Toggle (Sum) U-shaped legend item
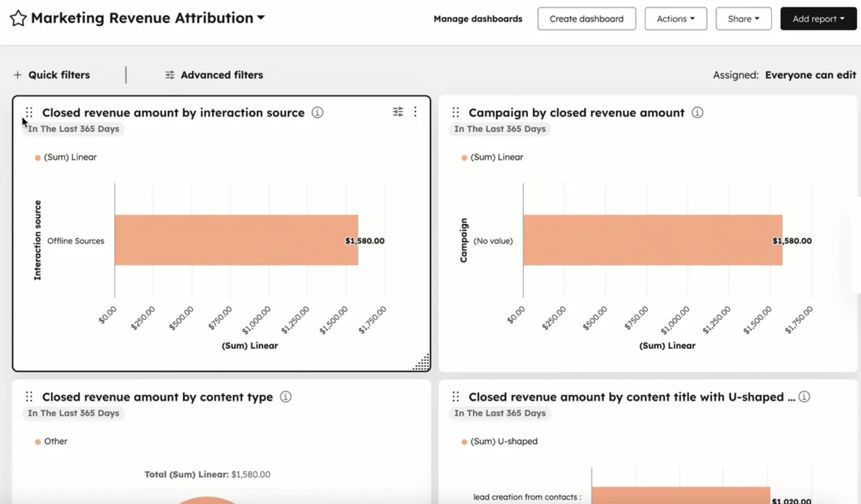 click(500, 442)
